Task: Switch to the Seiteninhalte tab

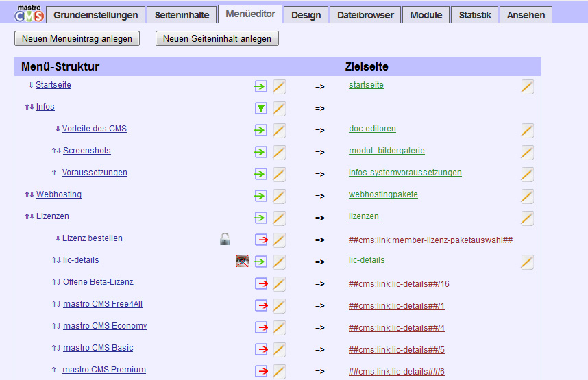Action: point(182,15)
